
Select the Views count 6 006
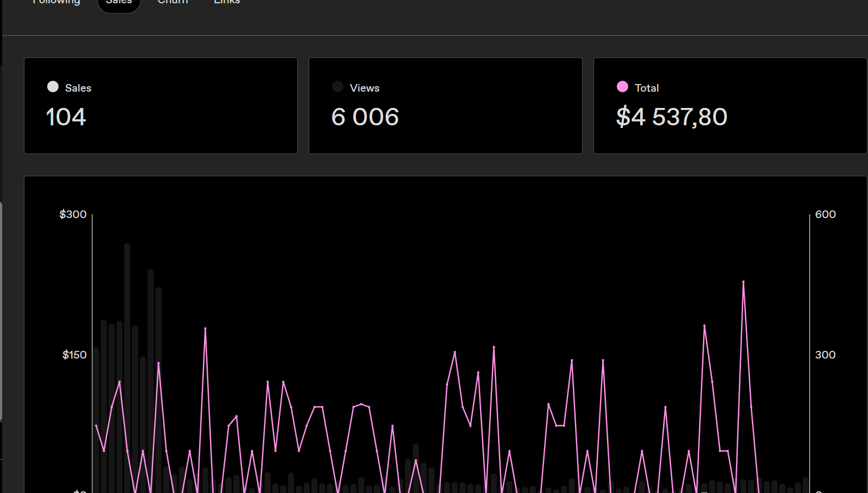point(365,117)
